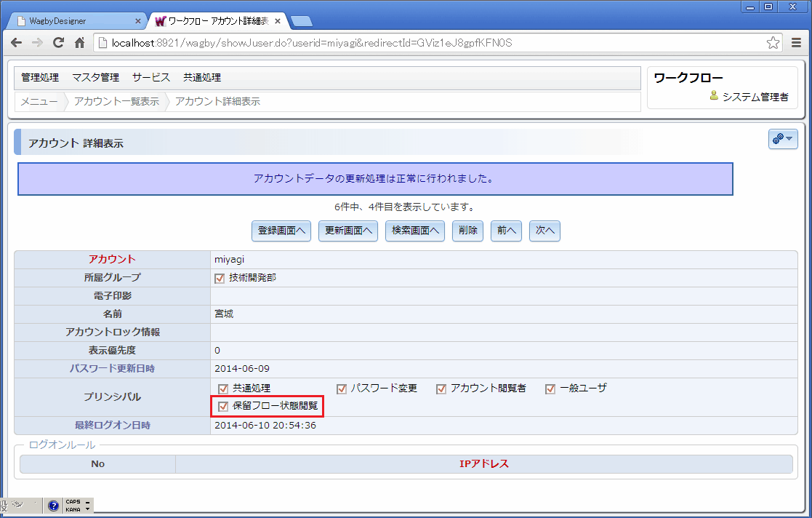Screen dimensions: 812x518
Task: Open the gear settings dropdown in the header
Action: 782,139
